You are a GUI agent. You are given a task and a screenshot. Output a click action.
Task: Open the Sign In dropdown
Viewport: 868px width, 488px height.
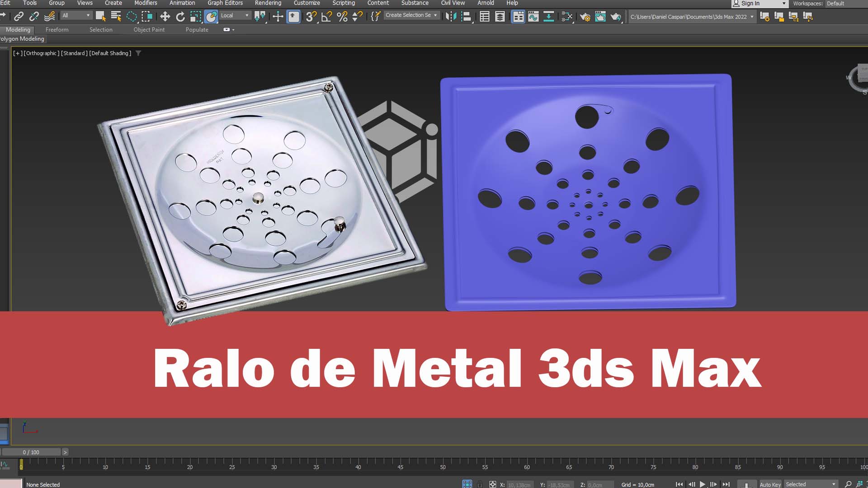click(759, 3)
